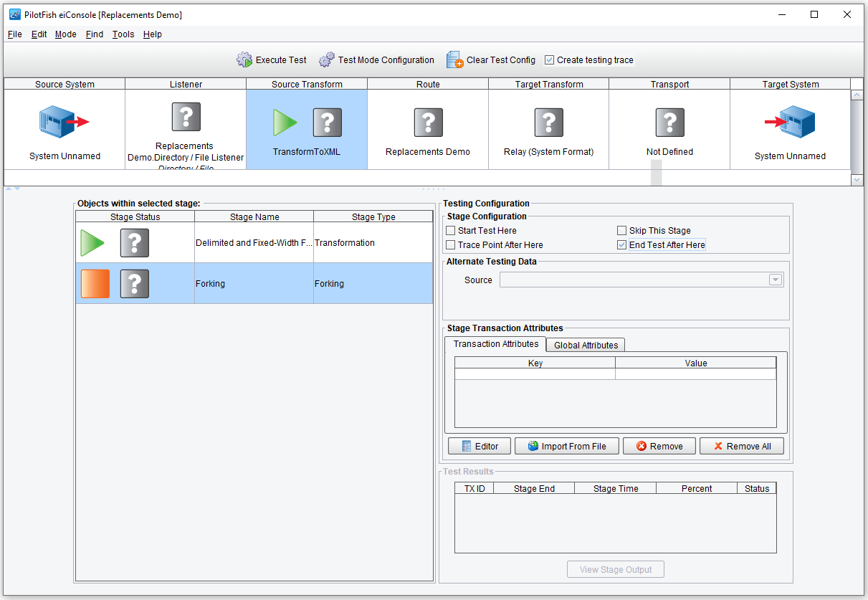
Task: Uncheck End Test After Here checkbox
Action: (x=622, y=245)
